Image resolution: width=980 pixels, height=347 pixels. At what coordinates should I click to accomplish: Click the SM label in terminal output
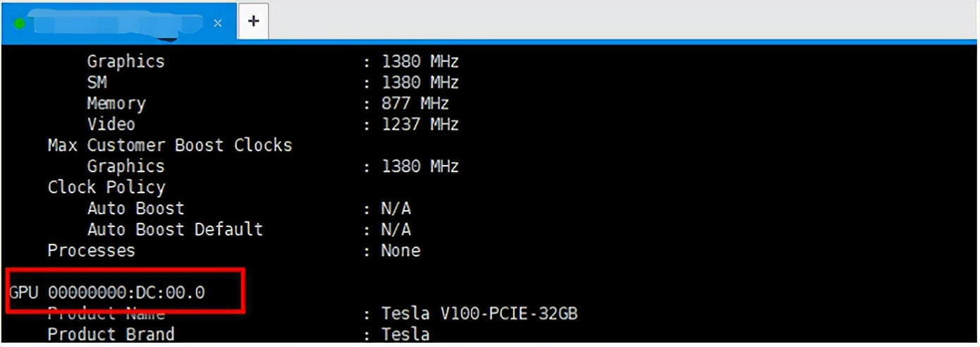point(97,83)
